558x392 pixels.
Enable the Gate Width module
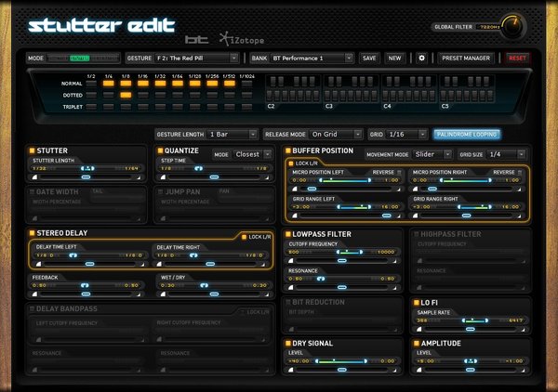pyautogui.click(x=32, y=192)
